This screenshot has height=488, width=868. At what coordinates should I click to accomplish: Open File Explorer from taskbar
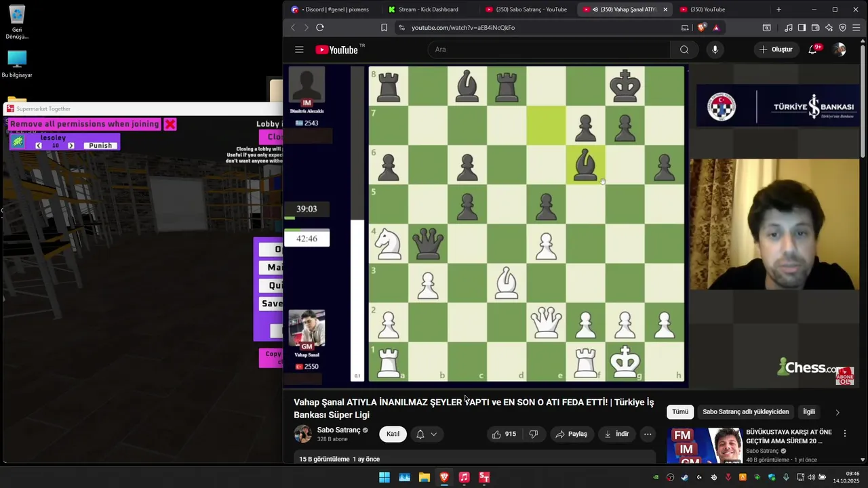coord(424,477)
